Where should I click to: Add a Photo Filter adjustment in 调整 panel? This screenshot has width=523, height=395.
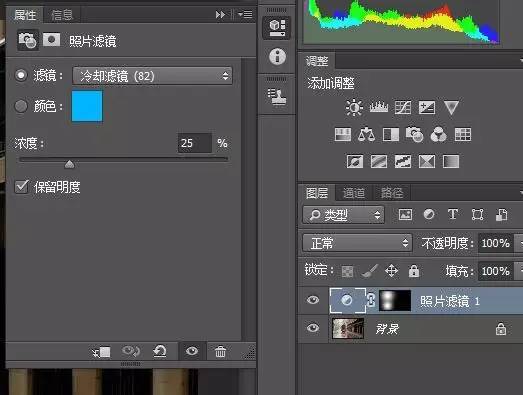click(x=414, y=134)
